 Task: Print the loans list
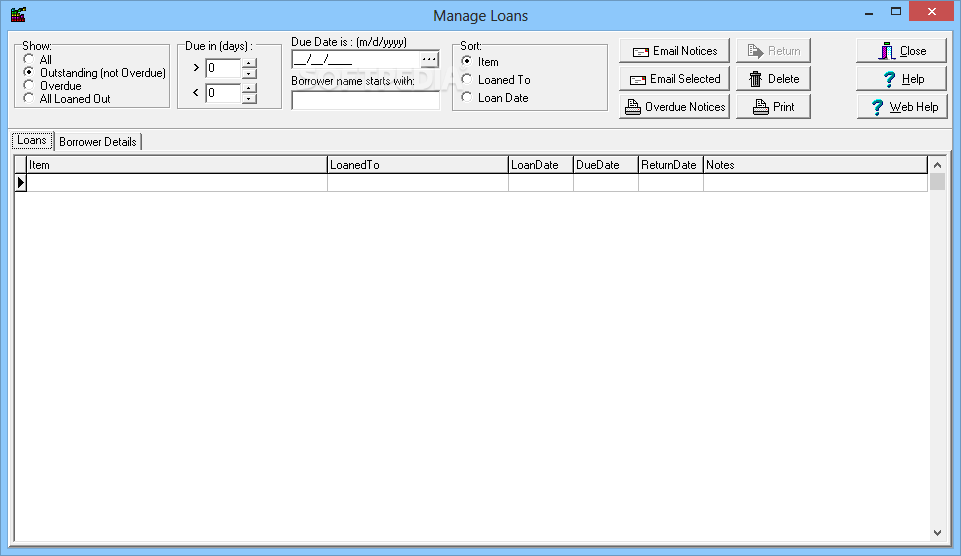[x=773, y=107]
